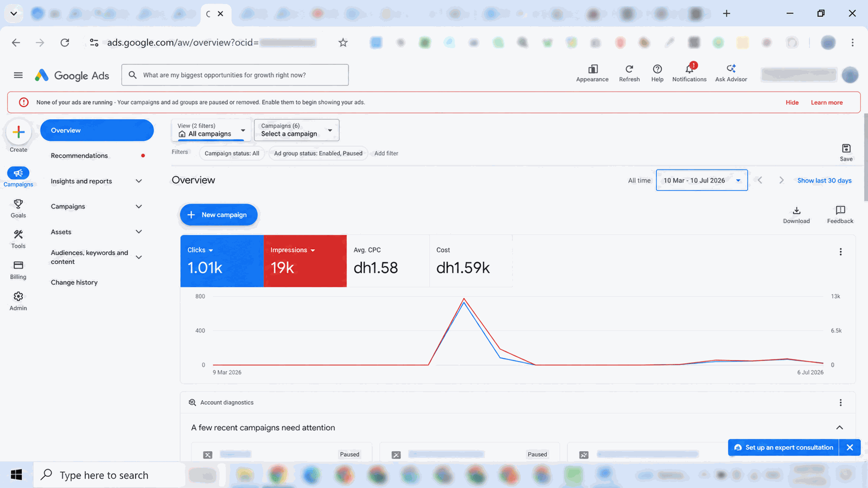This screenshot has height=488, width=868.
Task: Go to previous date range arrow
Action: pyautogui.click(x=760, y=180)
